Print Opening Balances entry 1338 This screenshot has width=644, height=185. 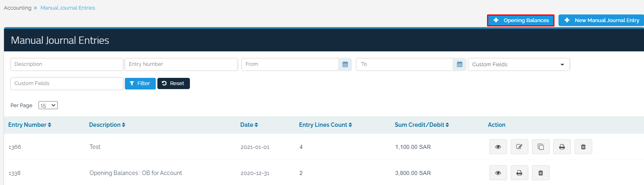(x=519, y=173)
